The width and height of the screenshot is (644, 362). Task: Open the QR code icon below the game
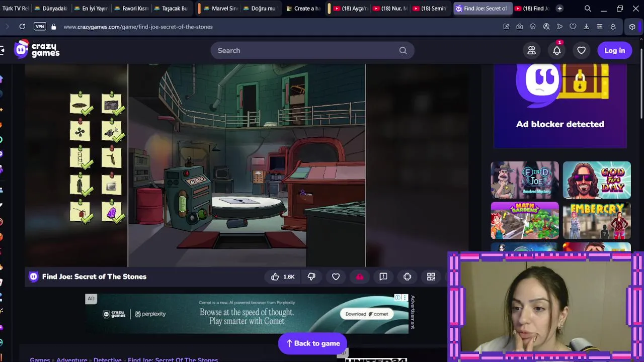[x=431, y=277]
